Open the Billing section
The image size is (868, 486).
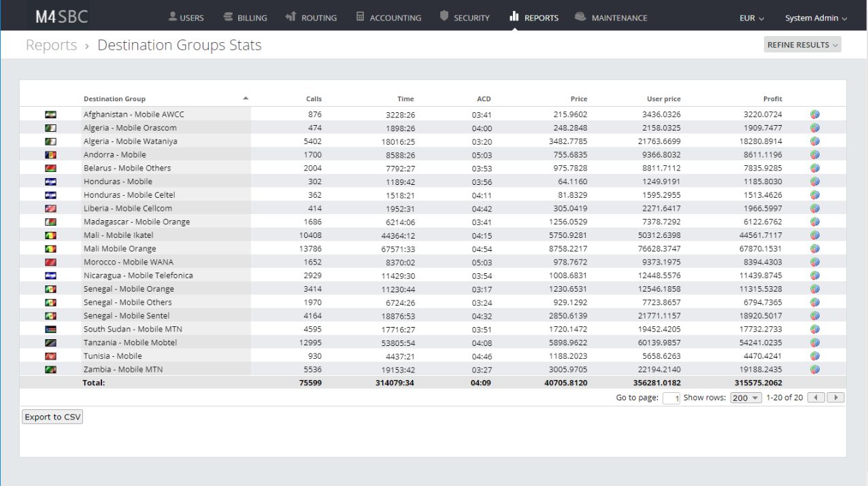pyautogui.click(x=245, y=18)
